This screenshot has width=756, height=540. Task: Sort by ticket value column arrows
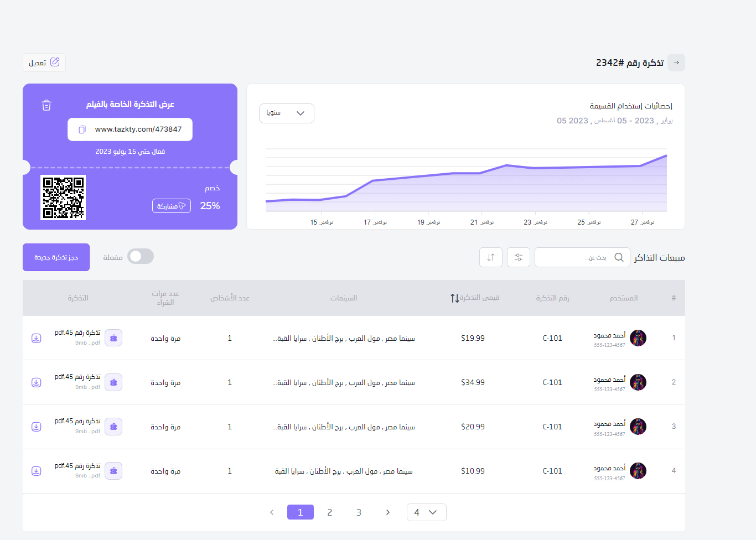pos(454,298)
